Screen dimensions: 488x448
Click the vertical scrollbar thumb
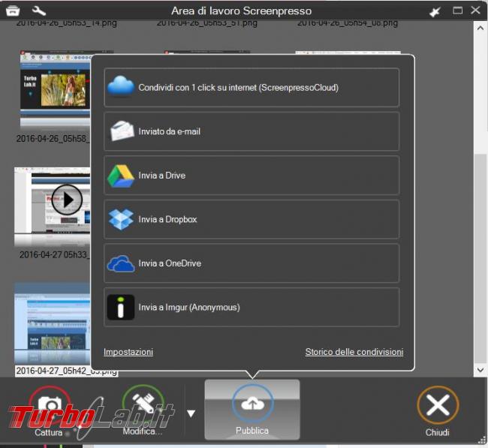(x=480, y=258)
